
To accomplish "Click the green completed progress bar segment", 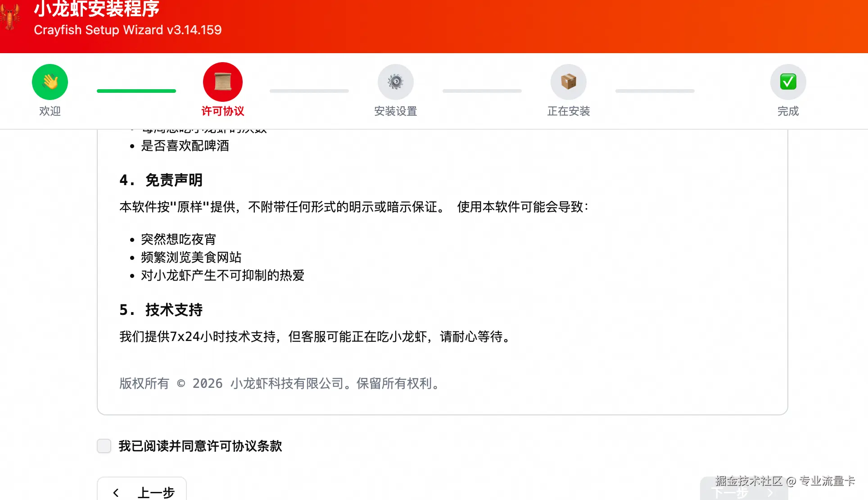I will (x=136, y=91).
